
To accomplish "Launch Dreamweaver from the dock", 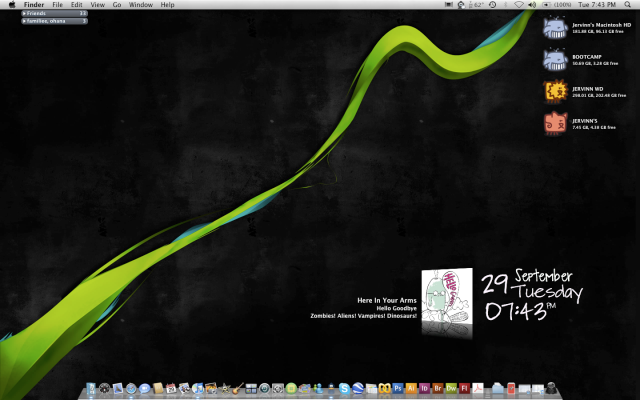I will (451, 387).
